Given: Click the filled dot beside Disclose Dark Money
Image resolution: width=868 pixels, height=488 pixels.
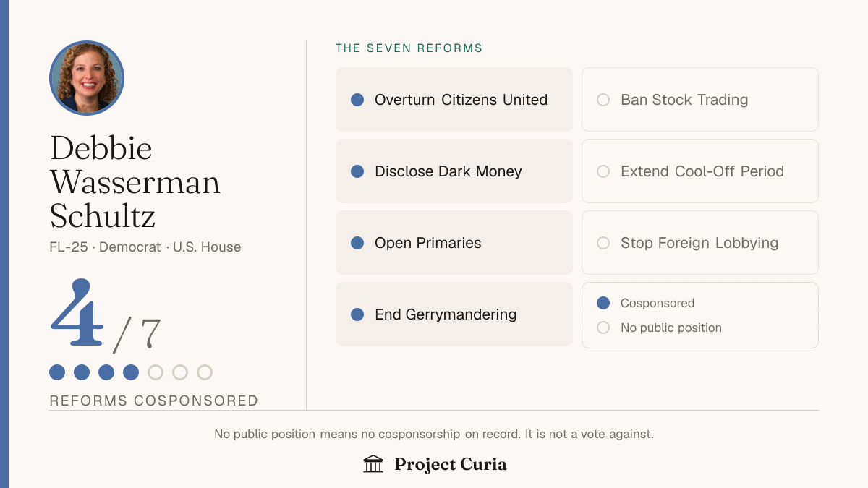Looking at the screenshot, I should coord(357,171).
